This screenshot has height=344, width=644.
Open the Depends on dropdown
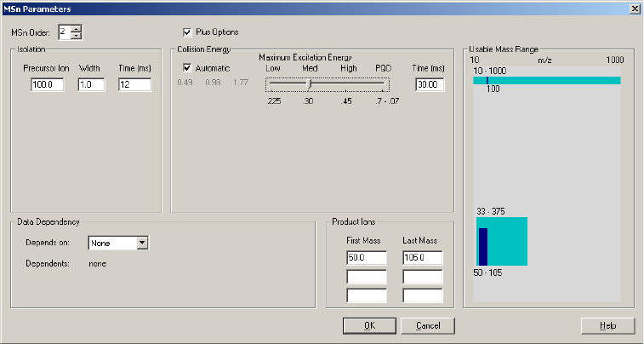click(142, 243)
